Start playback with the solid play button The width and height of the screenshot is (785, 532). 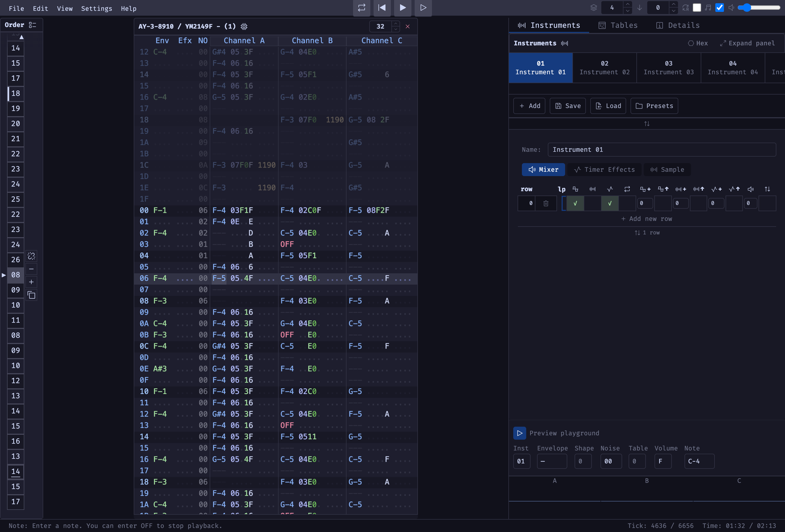point(403,8)
